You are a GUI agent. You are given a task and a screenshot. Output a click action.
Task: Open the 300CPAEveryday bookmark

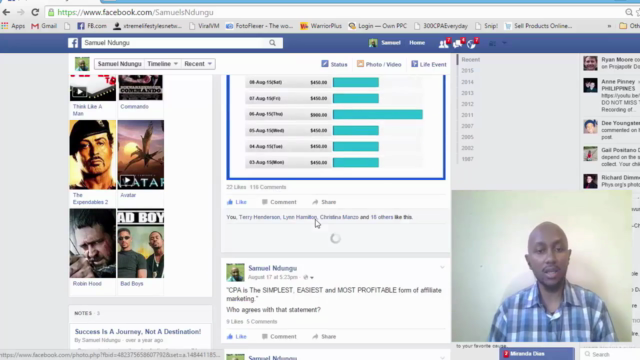(x=441, y=26)
